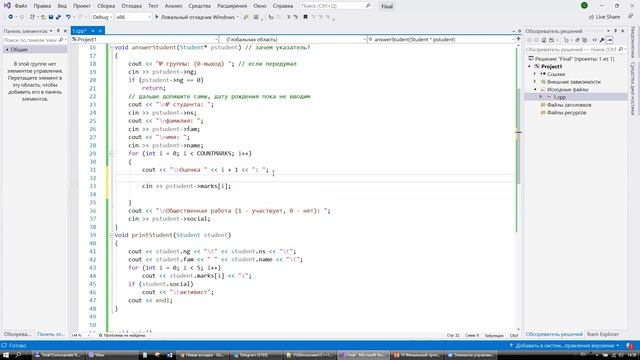The width and height of the screenshot is (640, 360).
Task: Open the Отладка menu
Action: point(131,6)
